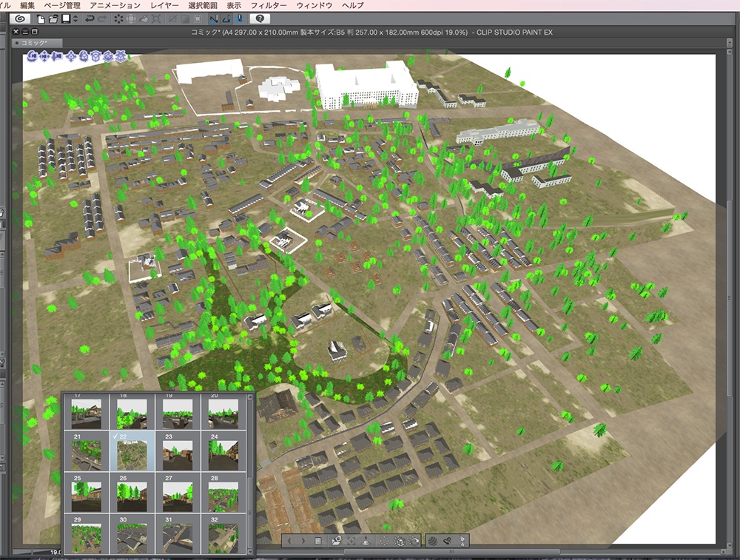Select camera angle thumbnail 26
The height and width of the screenshot is (560, 740).
pyautogui.click(x=132, y=493)
